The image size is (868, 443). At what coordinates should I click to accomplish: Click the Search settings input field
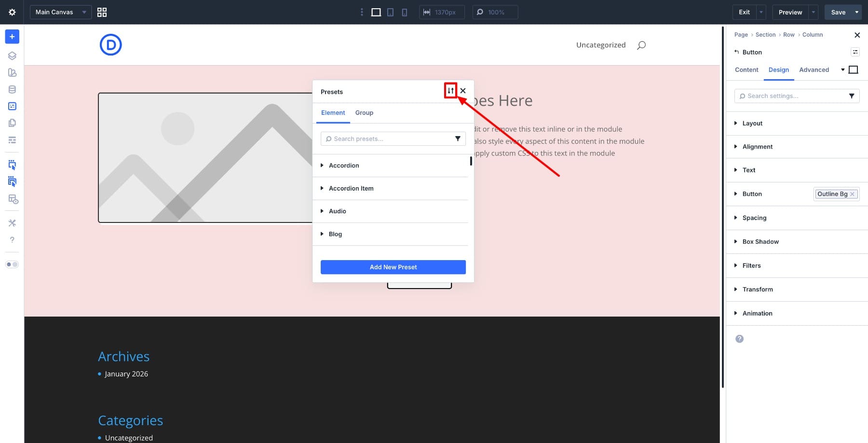[x=793, y=96]
